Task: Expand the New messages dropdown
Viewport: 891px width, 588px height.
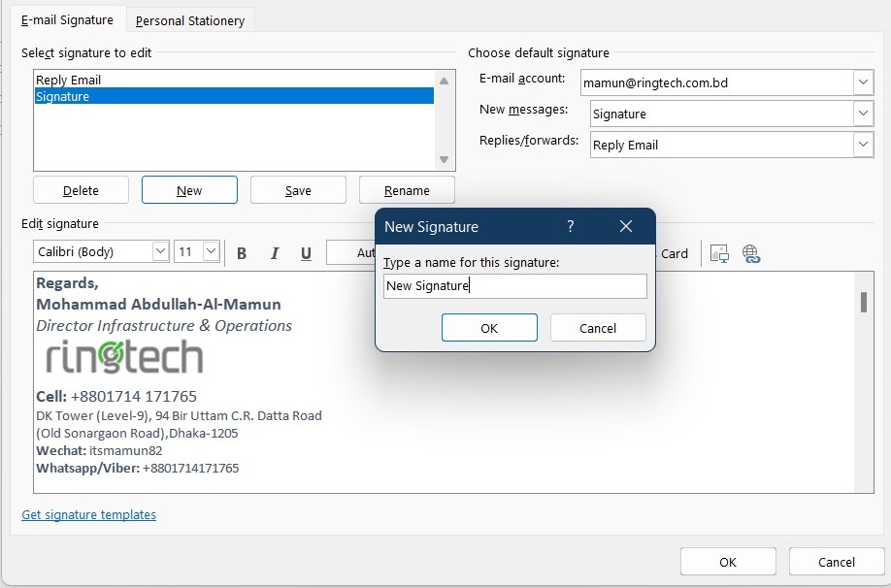Action: (x=863, y=114)
